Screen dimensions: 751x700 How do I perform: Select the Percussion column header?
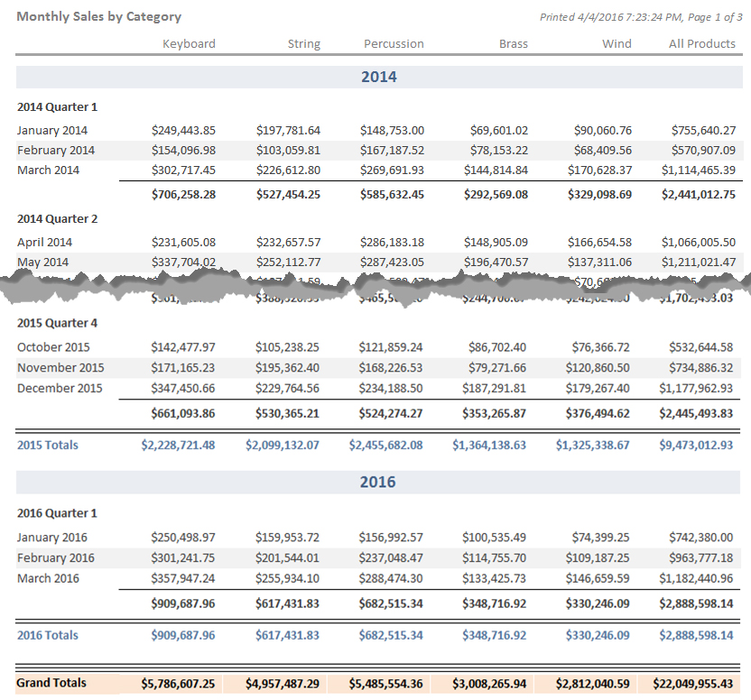tap(394, 43)
